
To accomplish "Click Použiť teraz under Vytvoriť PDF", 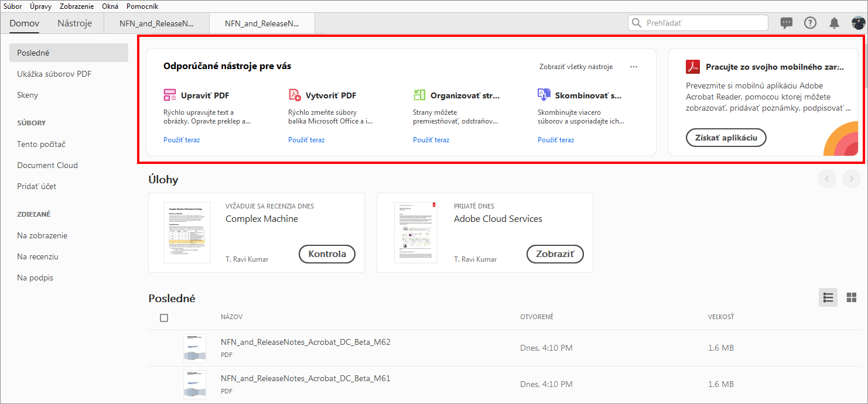I will tap(306, 140).
